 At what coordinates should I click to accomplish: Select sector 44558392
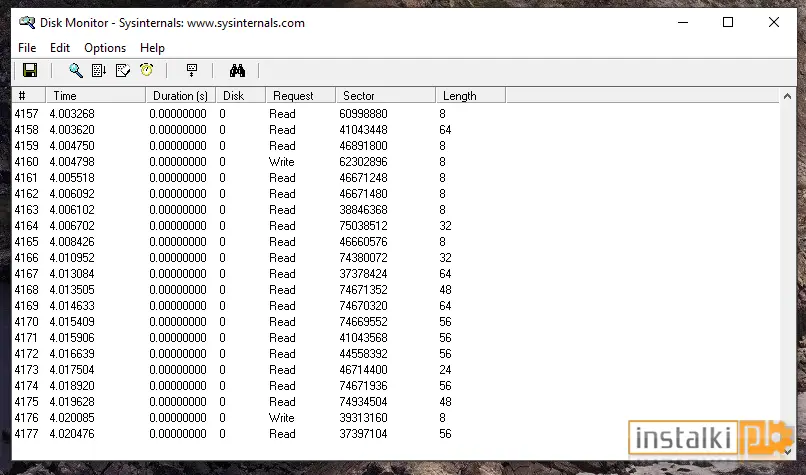click(363, 354)
